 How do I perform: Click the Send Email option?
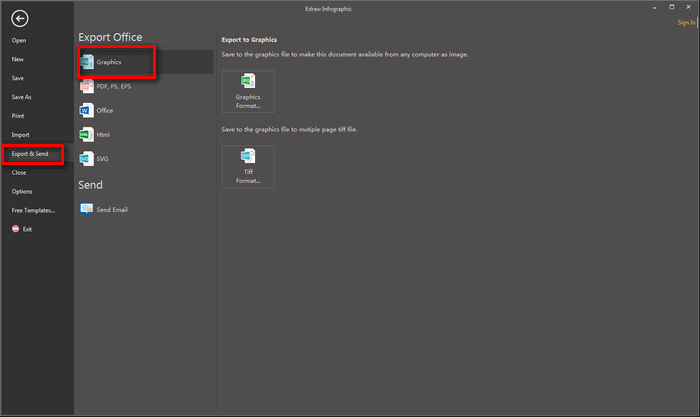146,209
